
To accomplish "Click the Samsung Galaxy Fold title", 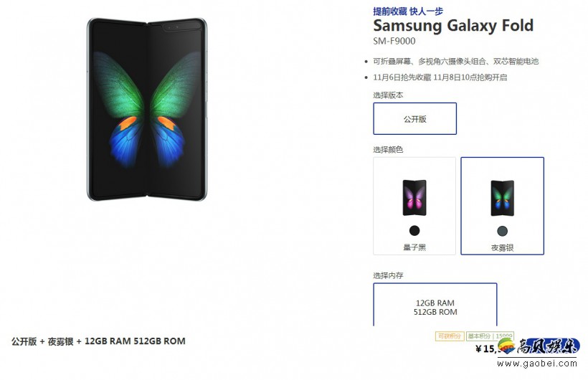I will (x=453, y=26).
